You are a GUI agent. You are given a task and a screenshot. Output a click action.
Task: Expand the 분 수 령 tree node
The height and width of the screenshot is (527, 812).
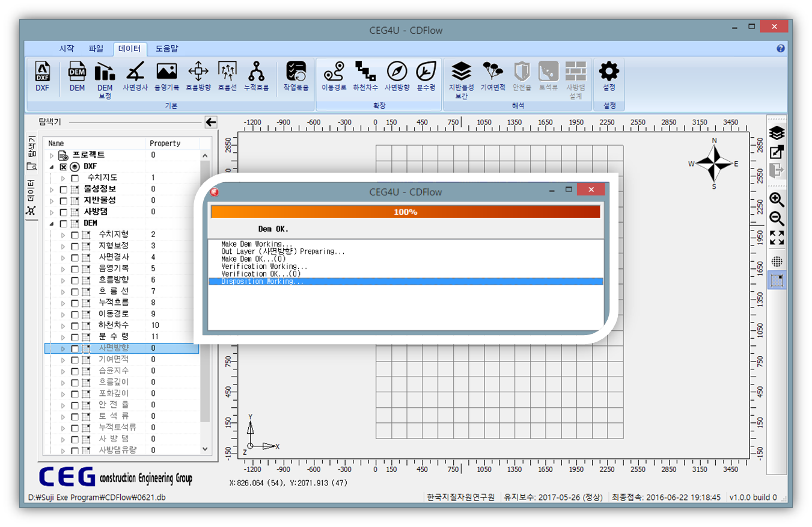[63, 337]
